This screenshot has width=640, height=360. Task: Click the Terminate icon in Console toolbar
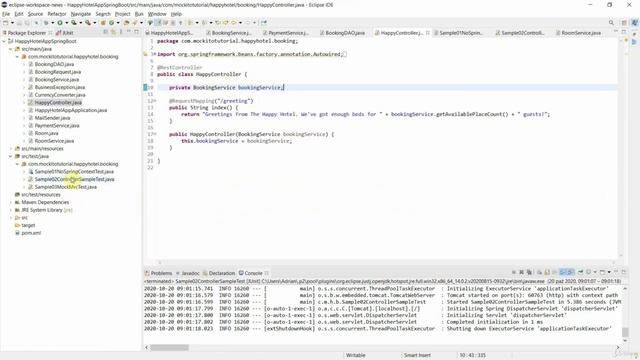(x=514, y=272)
